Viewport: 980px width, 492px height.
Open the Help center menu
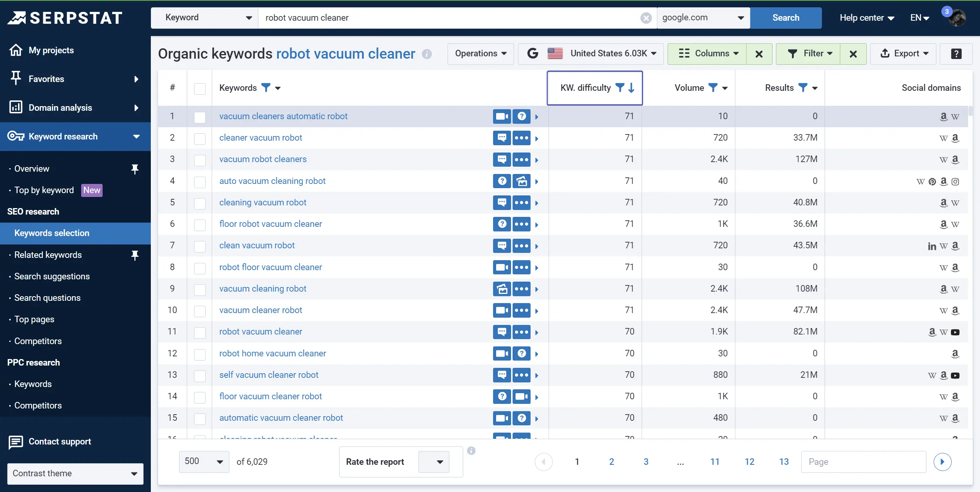[867, 18]
